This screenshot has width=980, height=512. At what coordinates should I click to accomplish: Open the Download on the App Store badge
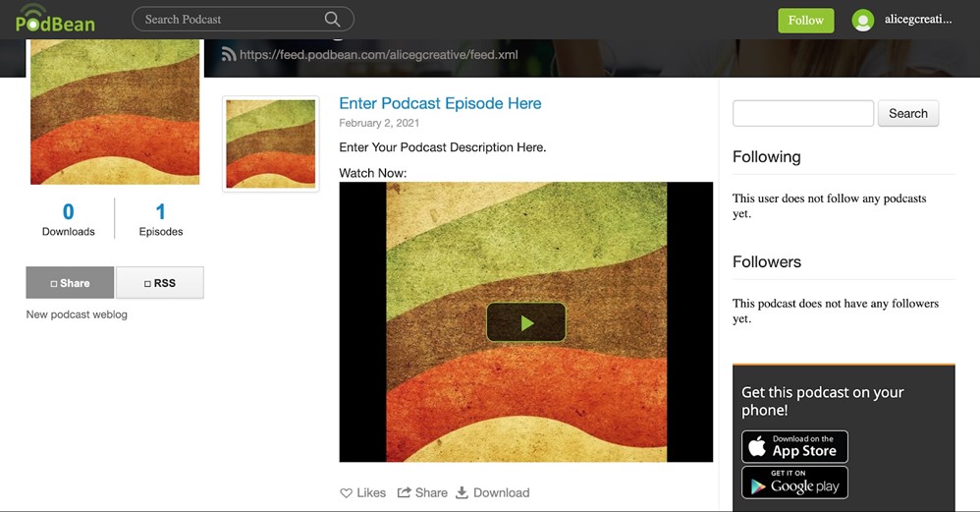click(x=795, y=446)
